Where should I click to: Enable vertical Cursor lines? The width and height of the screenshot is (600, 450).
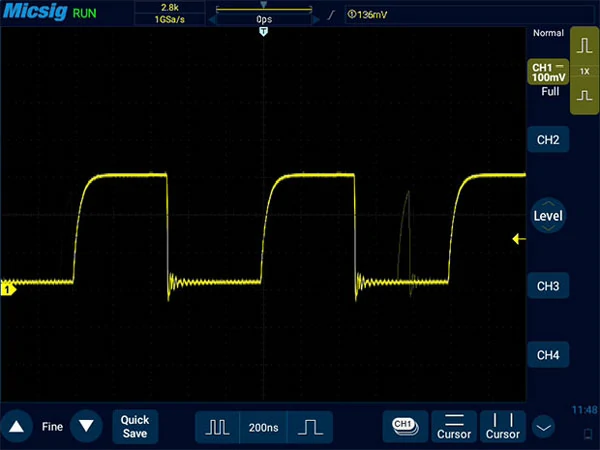[503, 427]
